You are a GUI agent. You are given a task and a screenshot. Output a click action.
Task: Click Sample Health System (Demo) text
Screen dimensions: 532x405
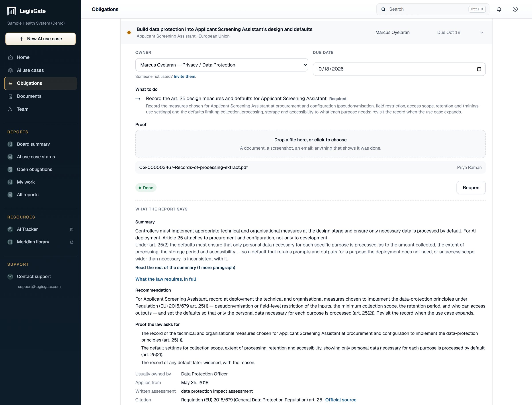[x=36, y=23]
